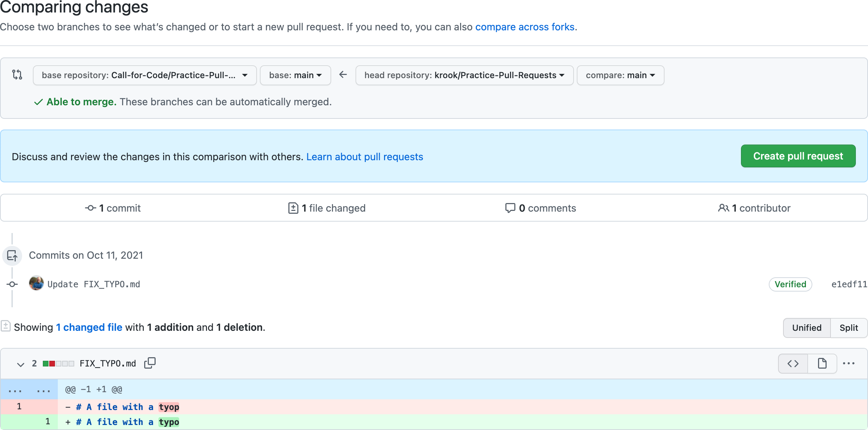
Task: Click the 0 comments tab
Action: tap(540, 208)
